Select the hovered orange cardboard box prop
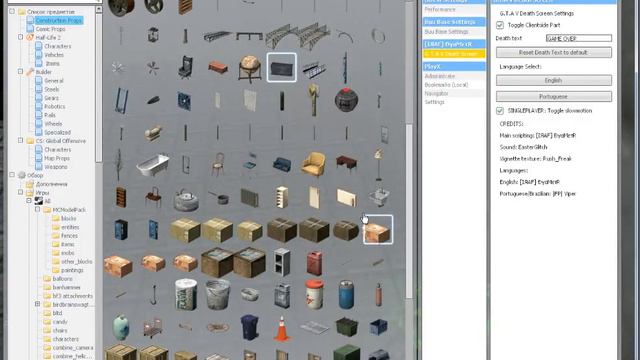The image size is (640, 360). [378, 230]
